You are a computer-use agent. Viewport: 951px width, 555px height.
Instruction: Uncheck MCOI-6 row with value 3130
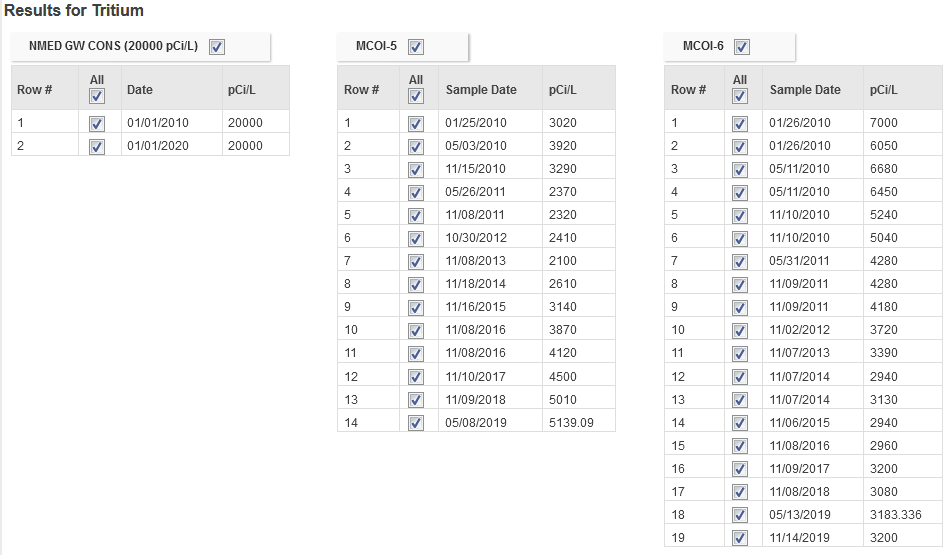740,400
